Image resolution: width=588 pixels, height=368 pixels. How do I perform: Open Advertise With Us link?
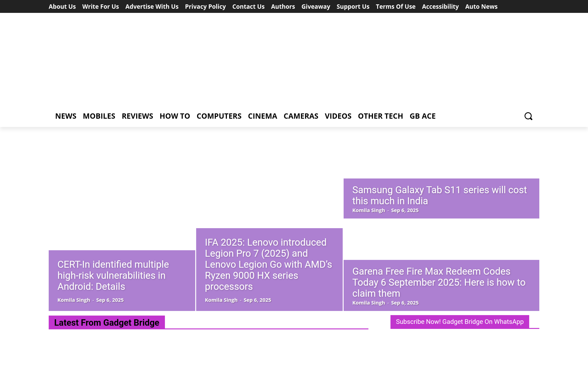point(152,7)
